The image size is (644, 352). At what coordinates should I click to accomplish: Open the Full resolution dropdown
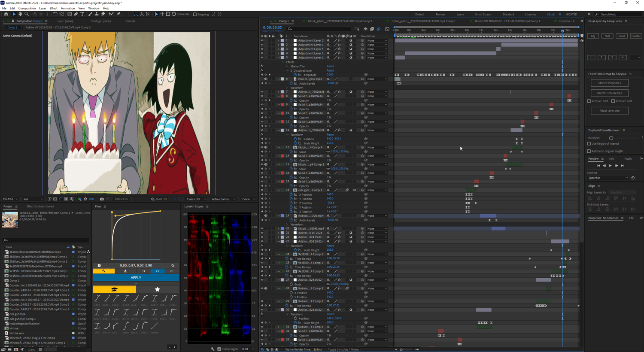[x=33, y=199]
